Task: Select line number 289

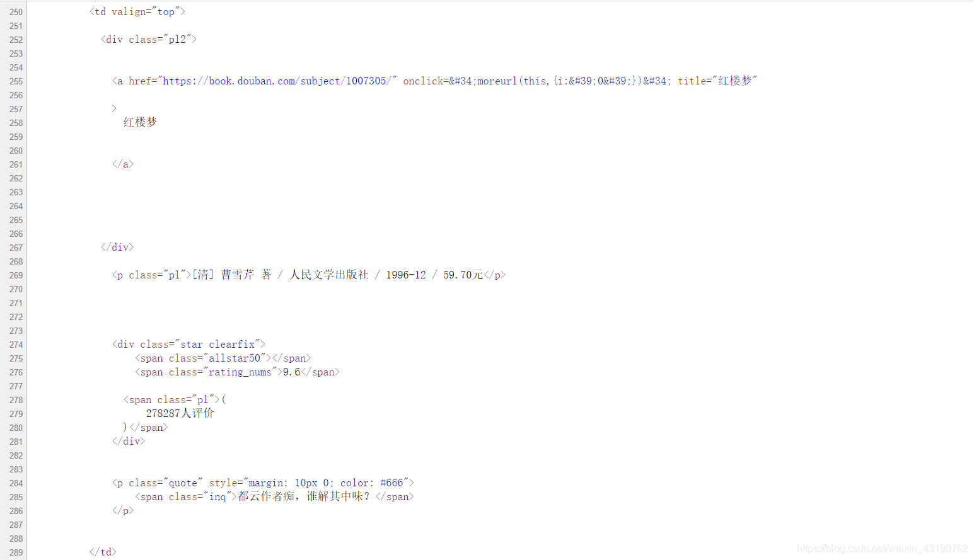Action: pos(16,552)
